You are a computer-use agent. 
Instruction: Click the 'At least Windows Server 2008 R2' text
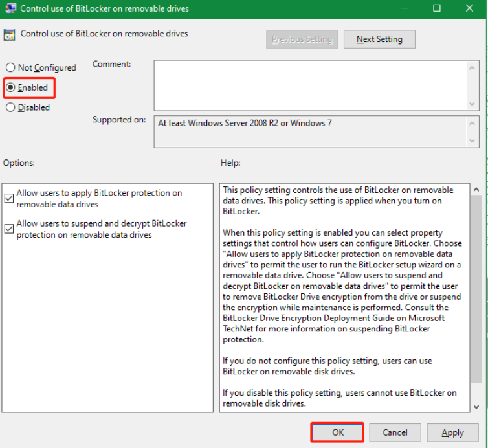coord(245,123)
